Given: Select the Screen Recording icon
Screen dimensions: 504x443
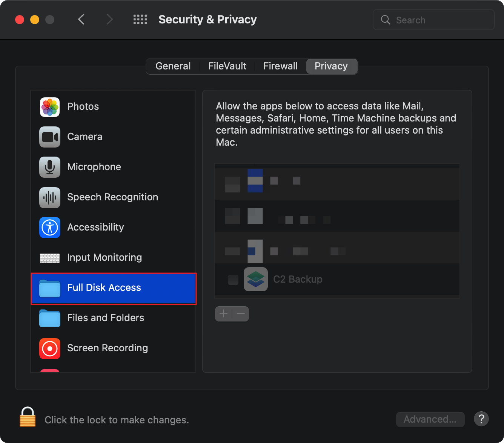Looking at the screenshot, I should 49,348.
